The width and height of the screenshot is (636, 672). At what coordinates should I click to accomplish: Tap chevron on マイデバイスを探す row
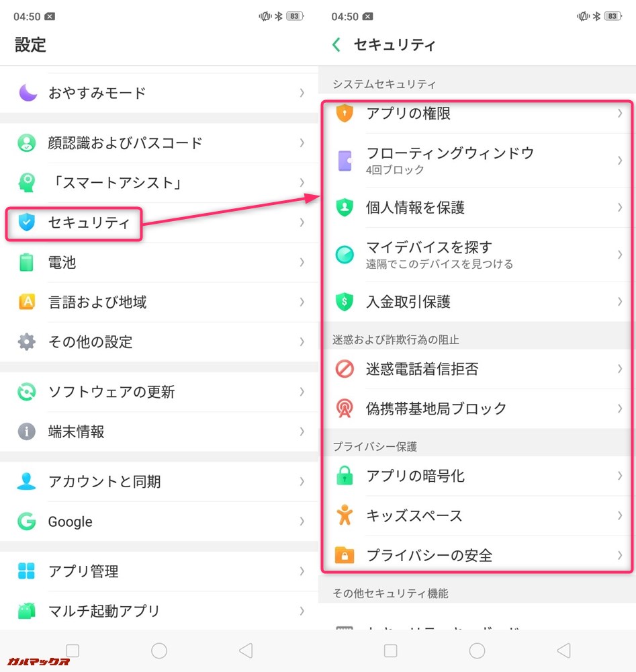coord(619,255)
